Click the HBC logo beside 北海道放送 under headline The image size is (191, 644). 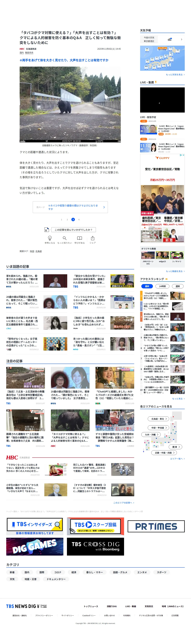pos(22,49)
